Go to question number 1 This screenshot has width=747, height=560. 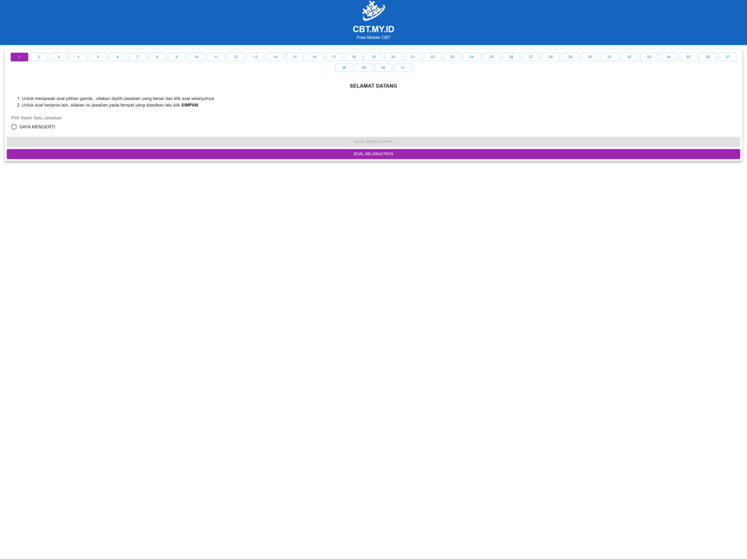(x=19, y=57)
